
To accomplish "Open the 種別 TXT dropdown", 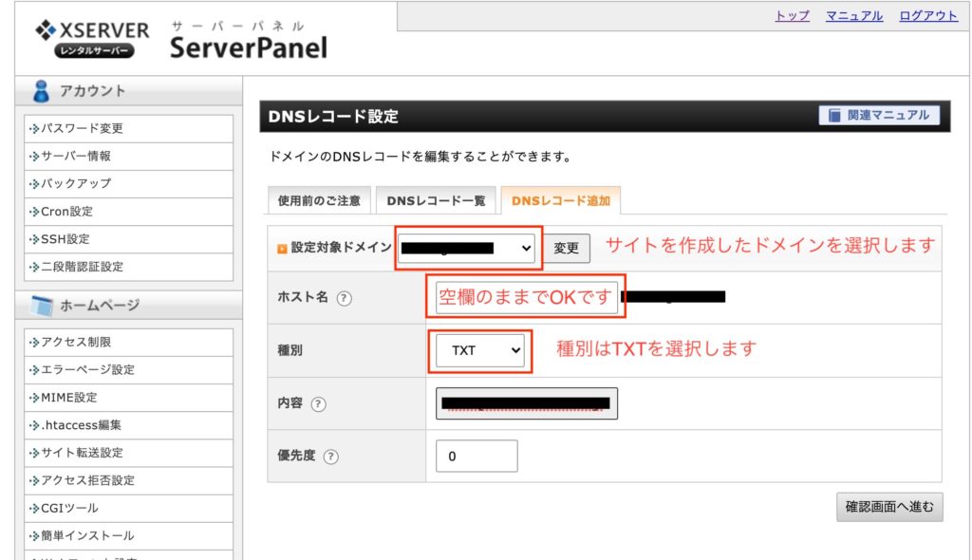I will 480,350.
